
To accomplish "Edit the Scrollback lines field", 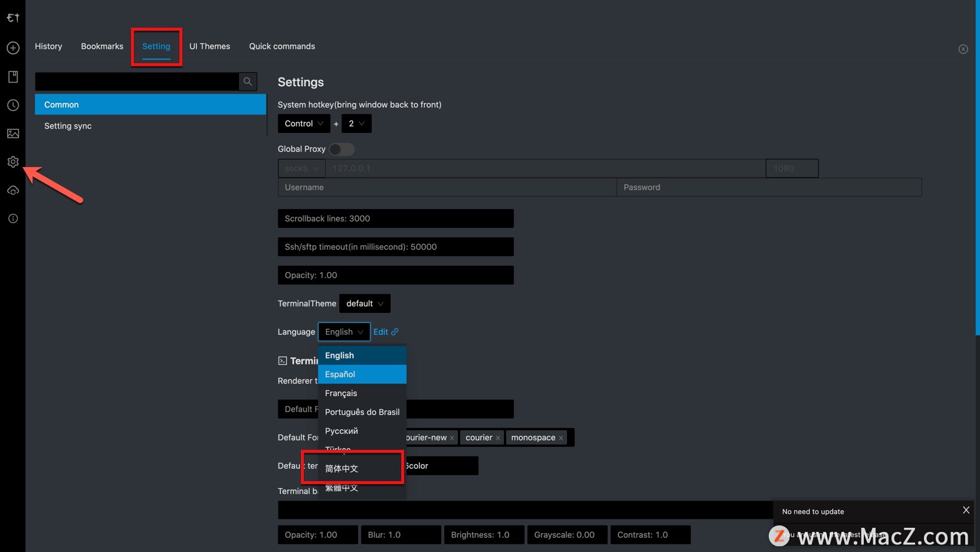I will coord(396,218).
